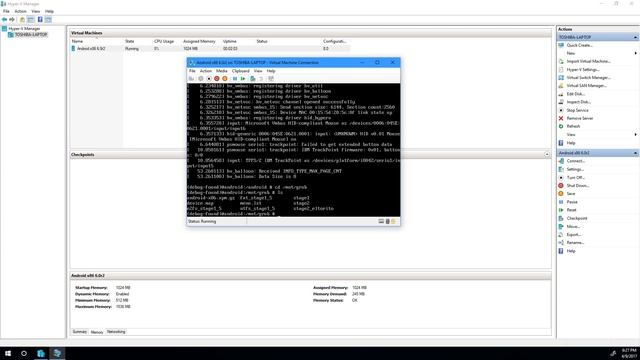The width and height of the screenshot is (640, 360).
Task: Collapse the Android x86 actions section
Action: pyautogui.click(x=635, y=153)
